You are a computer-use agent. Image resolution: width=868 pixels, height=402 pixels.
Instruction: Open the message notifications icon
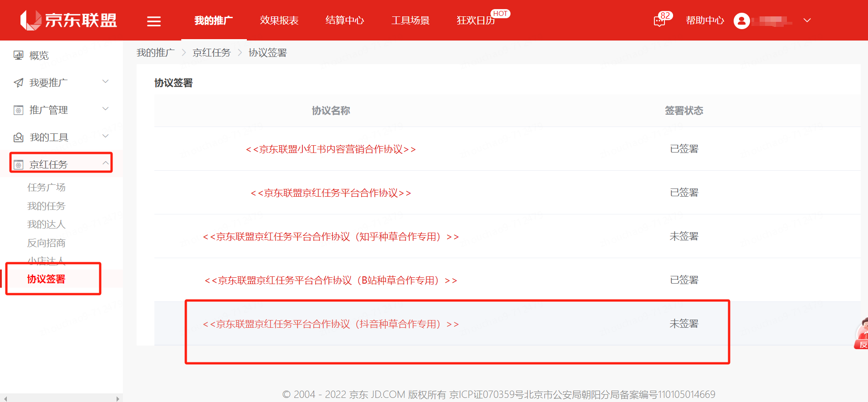point(659,21)
